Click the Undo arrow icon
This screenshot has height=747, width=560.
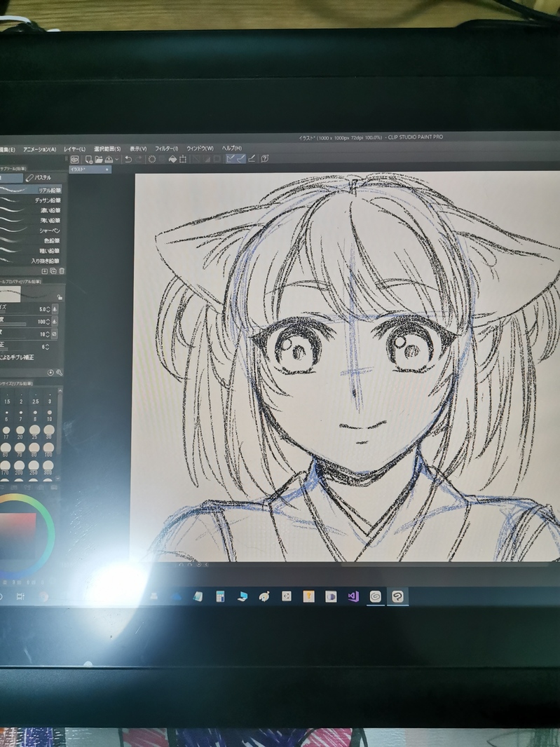[128, 159]
